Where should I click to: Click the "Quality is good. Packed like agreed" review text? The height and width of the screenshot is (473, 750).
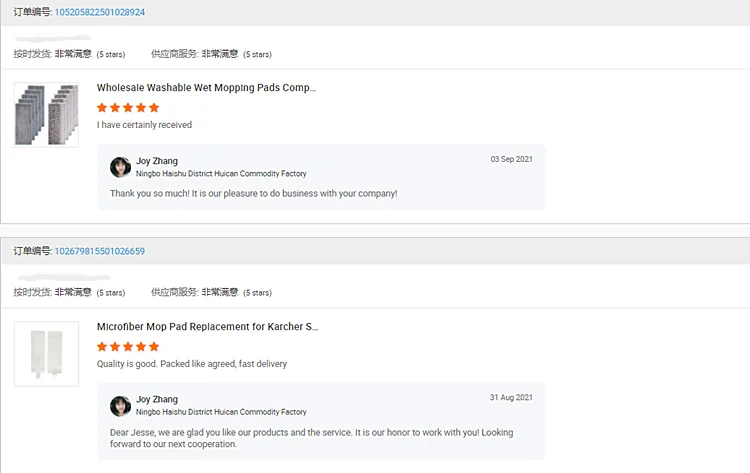(191, 364)
